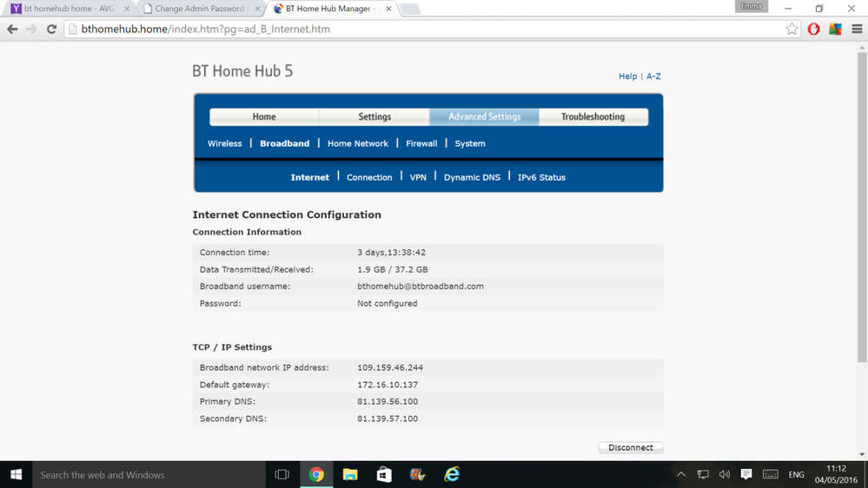Click the password value Not configured

pyautogui.click(x=387, y=304)
